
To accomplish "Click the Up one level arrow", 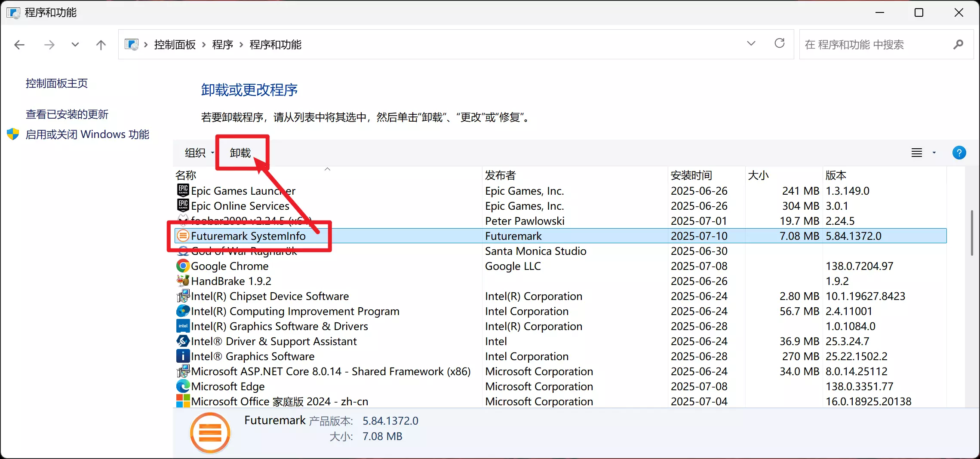I will coord(101,45).
